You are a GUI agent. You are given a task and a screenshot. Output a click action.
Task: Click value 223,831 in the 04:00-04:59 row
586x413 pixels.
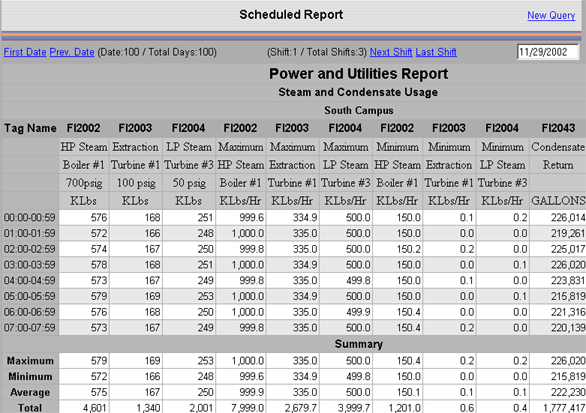point(568,280)
